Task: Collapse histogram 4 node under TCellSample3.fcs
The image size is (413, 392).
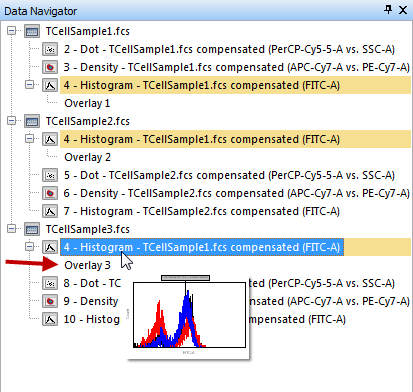Action: (x=30, y=247)
